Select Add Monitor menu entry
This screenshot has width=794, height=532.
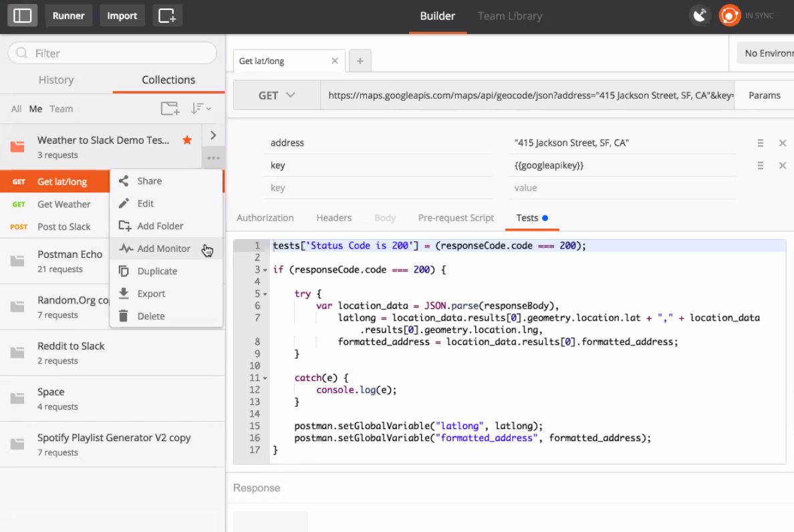(166, 249)
